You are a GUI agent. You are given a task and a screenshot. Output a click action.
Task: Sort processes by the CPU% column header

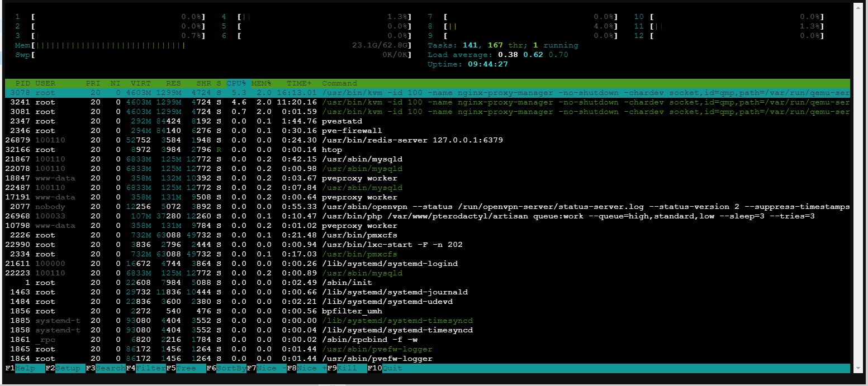237,83
